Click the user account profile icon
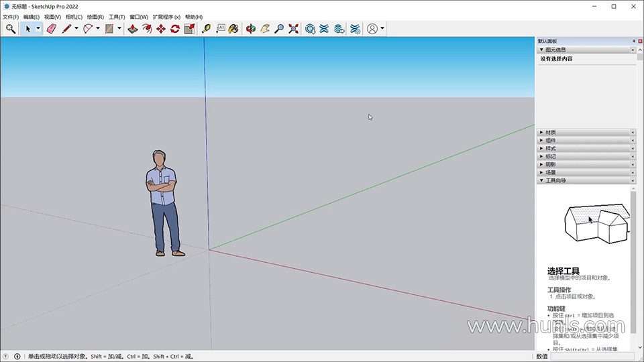Image resolution: width=644 pixels, height=362 pixels. 372,29
